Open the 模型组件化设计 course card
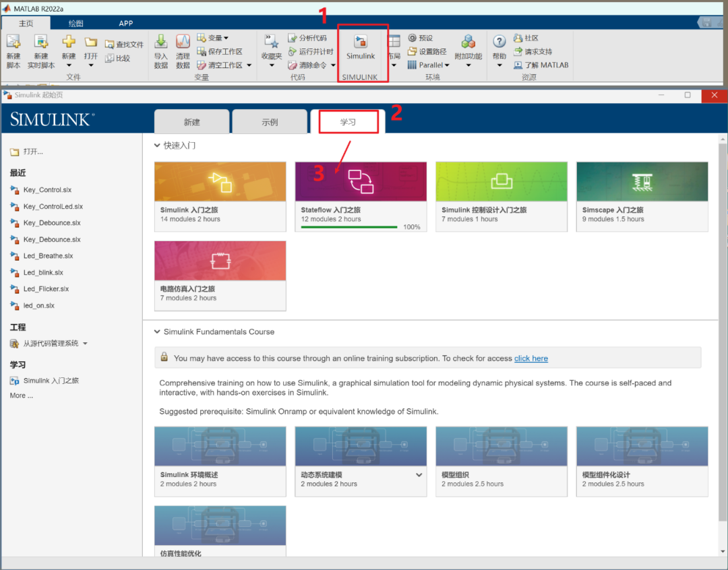Screen dimensions: 728x570 642,462
